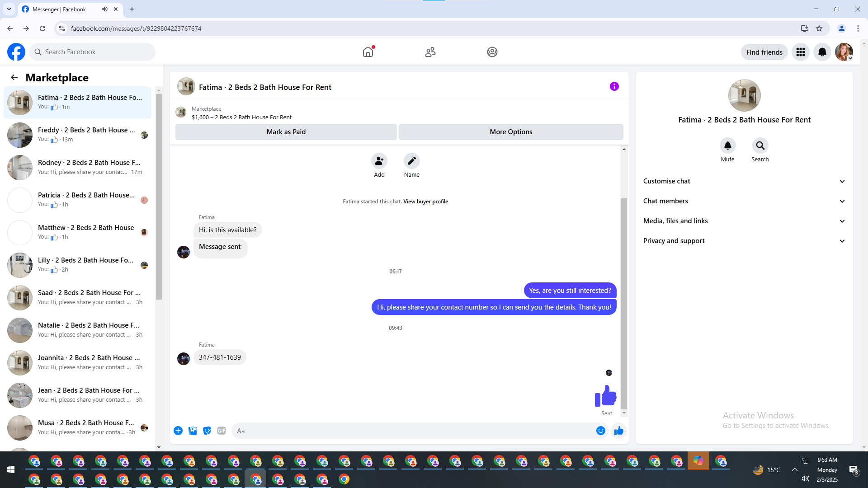Click the 'Hi, is this available?' message
The width and height of the screenshot is (868, 488).
coord(227,230)
